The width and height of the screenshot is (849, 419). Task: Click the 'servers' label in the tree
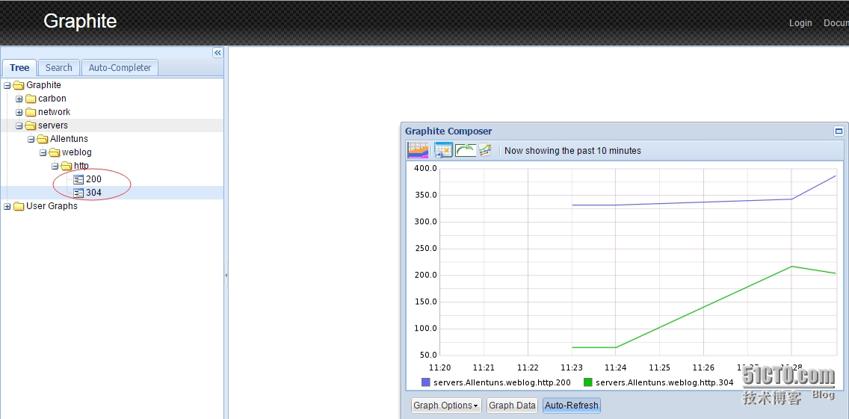pyautogui.click(x=53, y=126)
